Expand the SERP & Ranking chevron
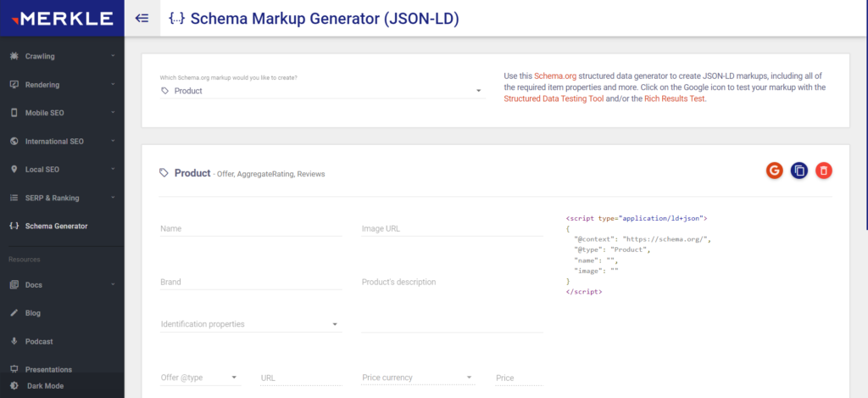The width and height of the screenshot is (868, 398). (113, 198)
